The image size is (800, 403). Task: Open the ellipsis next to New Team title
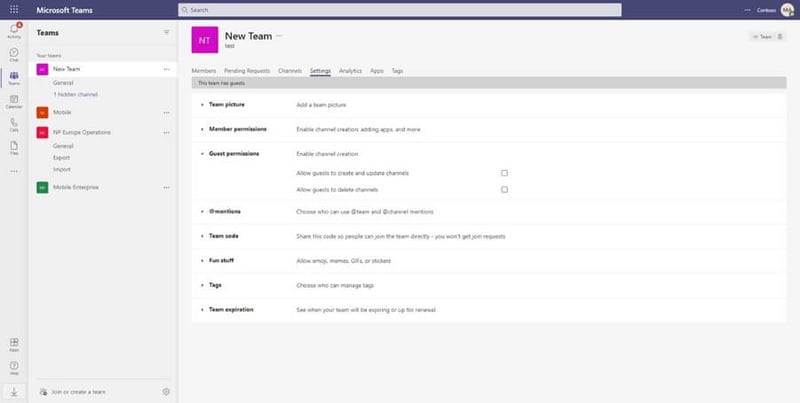click(279, 36)
